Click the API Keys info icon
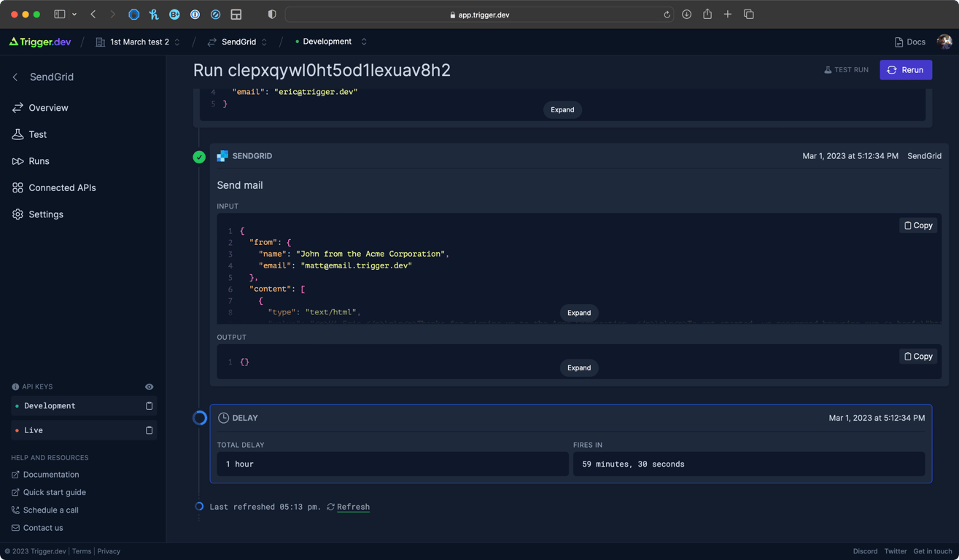The height and width of the screenshot is (560, 959). 15,387
